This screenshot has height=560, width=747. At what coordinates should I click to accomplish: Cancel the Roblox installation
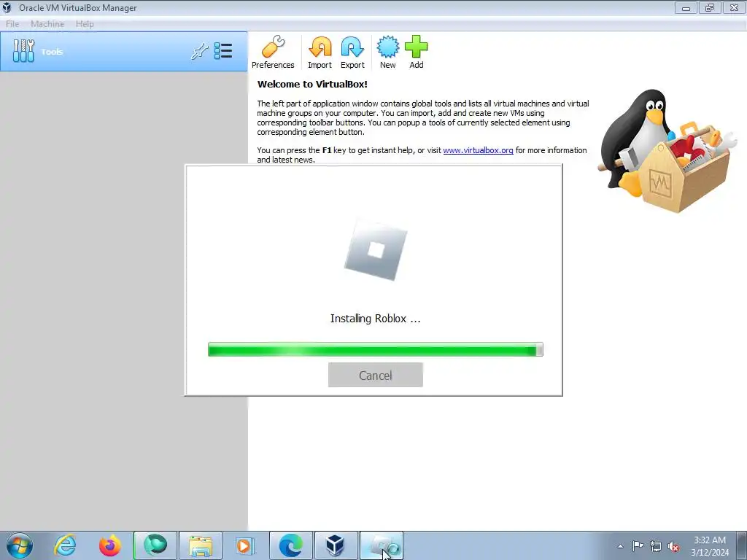376,375
